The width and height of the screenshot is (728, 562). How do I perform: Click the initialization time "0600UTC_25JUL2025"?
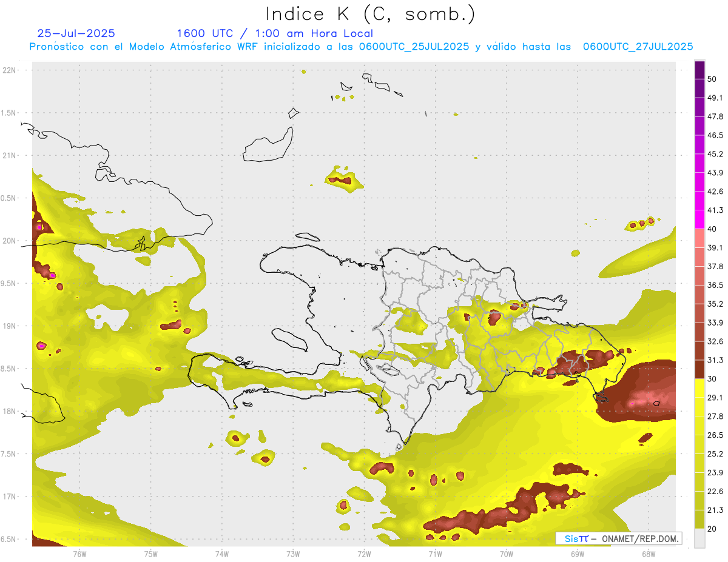(414, 47)
